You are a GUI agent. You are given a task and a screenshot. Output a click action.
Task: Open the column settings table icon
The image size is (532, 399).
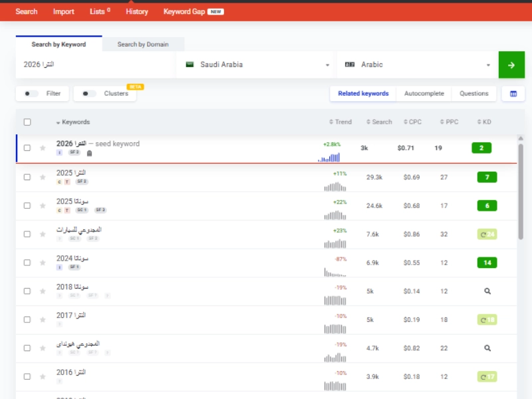513,94
